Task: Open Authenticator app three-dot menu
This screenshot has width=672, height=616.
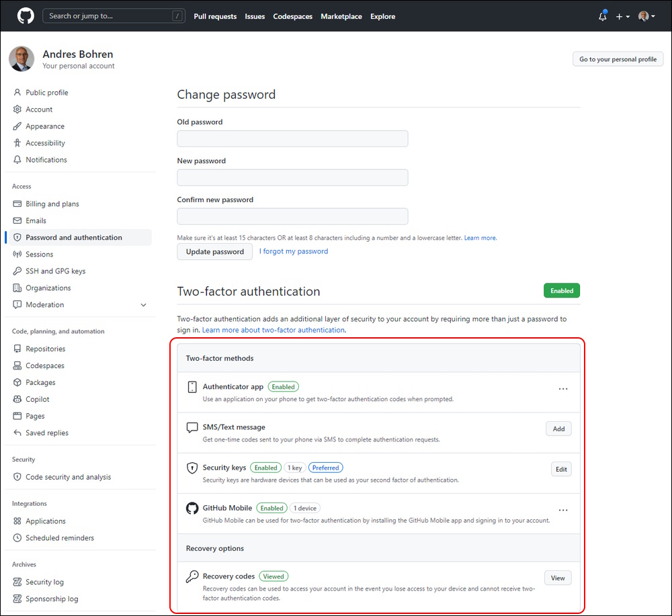Action: click(x=562, y=389)
